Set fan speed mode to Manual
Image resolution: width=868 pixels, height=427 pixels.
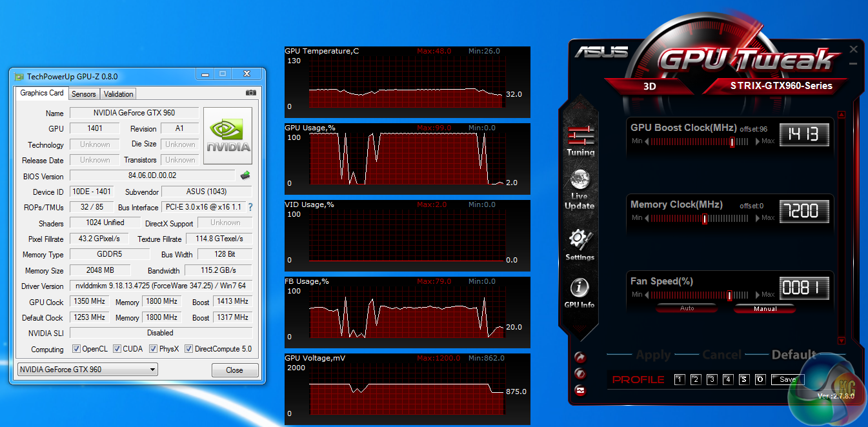click(765, 308)
